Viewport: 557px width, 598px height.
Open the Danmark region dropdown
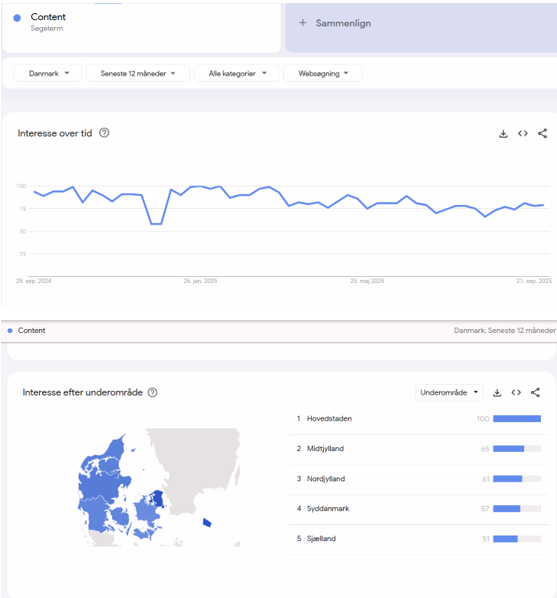48,73
